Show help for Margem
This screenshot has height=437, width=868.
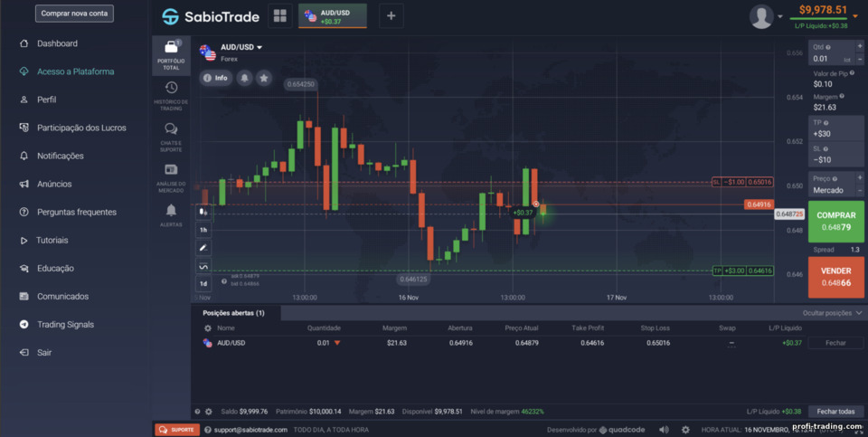coord(842,97)
